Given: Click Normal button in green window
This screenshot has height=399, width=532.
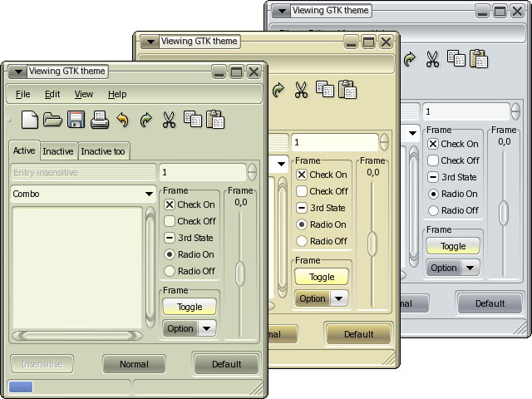Looking at the screenshot, I should coord(134,364).
